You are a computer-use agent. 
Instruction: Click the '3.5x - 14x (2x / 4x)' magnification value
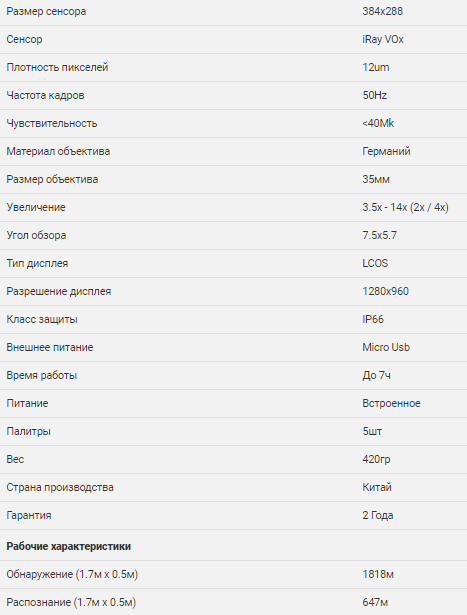point(405,207)
